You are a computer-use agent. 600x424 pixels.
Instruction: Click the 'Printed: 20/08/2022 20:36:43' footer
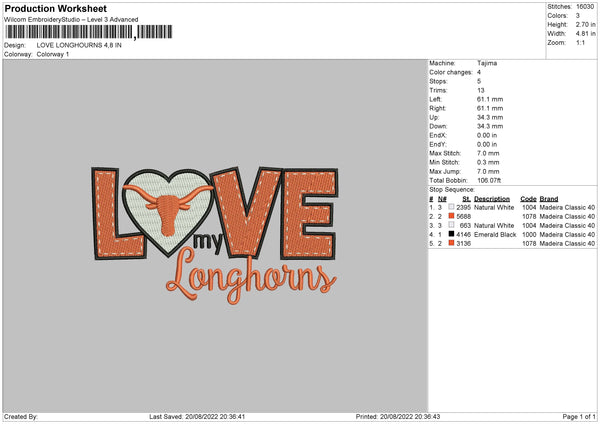(398, 416)
